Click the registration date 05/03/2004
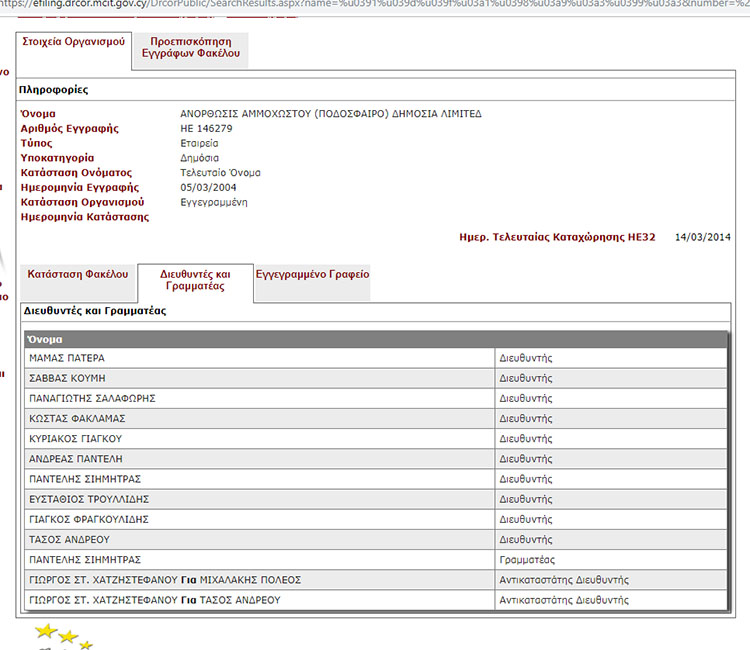The image size is (750, 650). pyautogui.click(x=208, y=187)
